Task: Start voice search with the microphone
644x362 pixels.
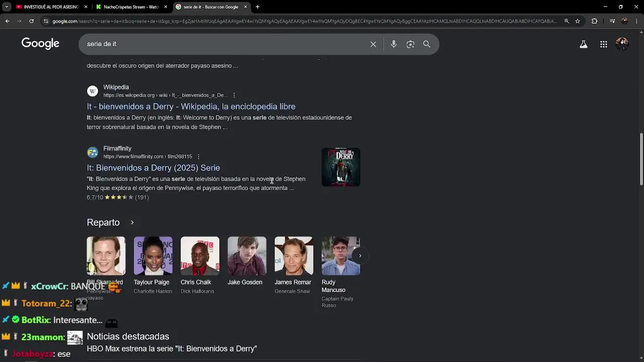Action: (x=394, y=44)
